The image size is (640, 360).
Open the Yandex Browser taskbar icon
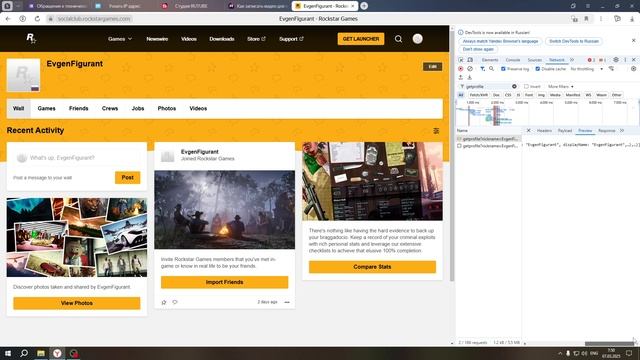point(57,353)
